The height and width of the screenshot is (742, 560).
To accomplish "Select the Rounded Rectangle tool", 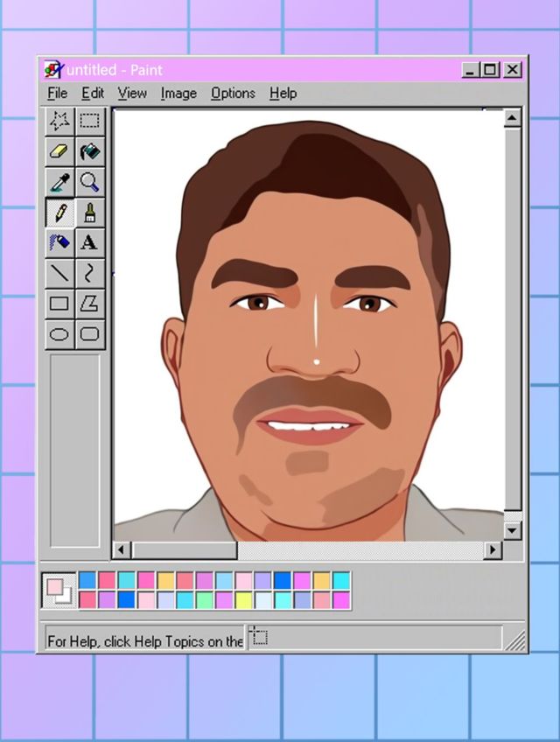I will tap(89, 333).
